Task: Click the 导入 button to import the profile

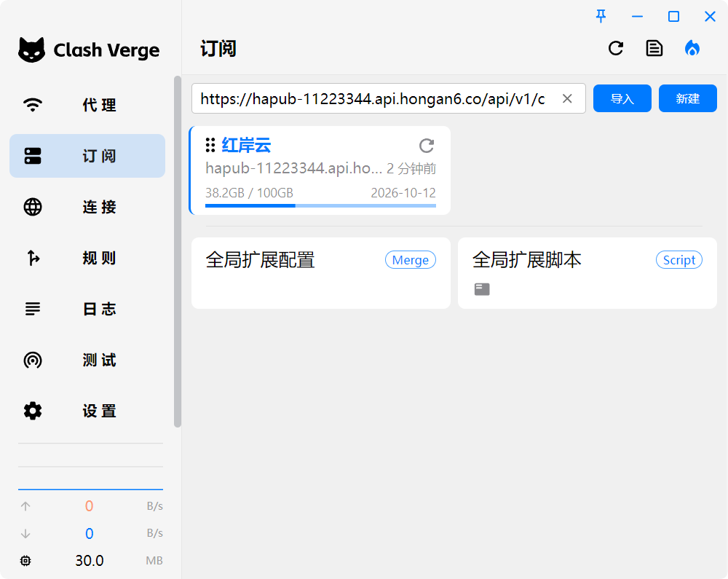Action: coord(622,98)
